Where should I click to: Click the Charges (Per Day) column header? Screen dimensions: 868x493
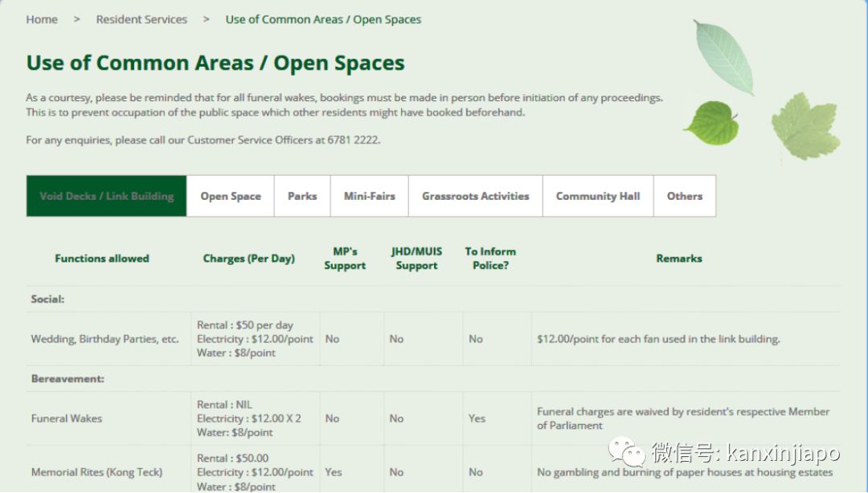point(249,259)
